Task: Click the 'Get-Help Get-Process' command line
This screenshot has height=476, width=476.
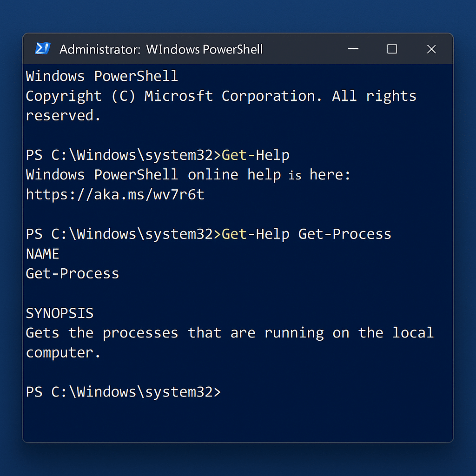Action: [307, 234]
